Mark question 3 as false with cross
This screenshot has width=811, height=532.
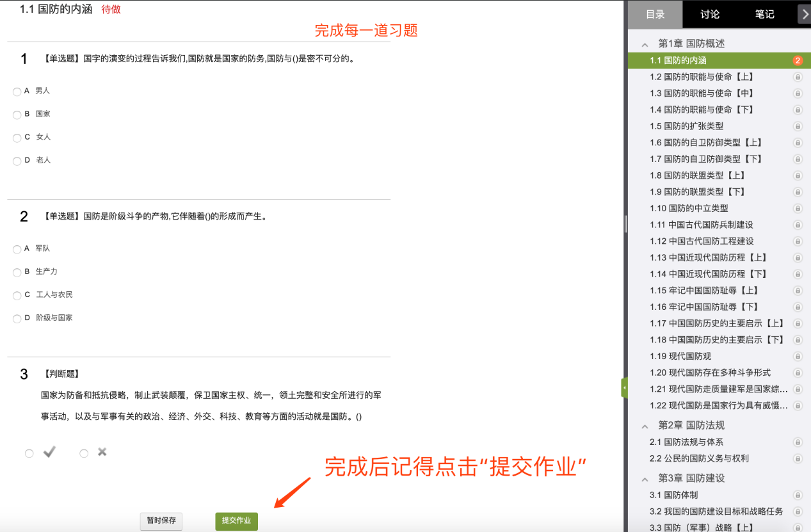pyautogui.click(x=84, y=453)
